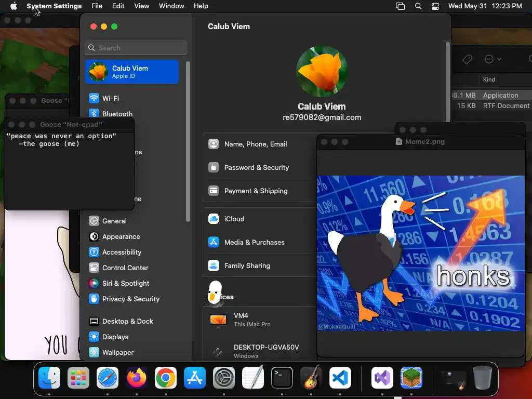
Task: Click the honks goose meme image
Action: pyautogui.click(x=420, y=253)
